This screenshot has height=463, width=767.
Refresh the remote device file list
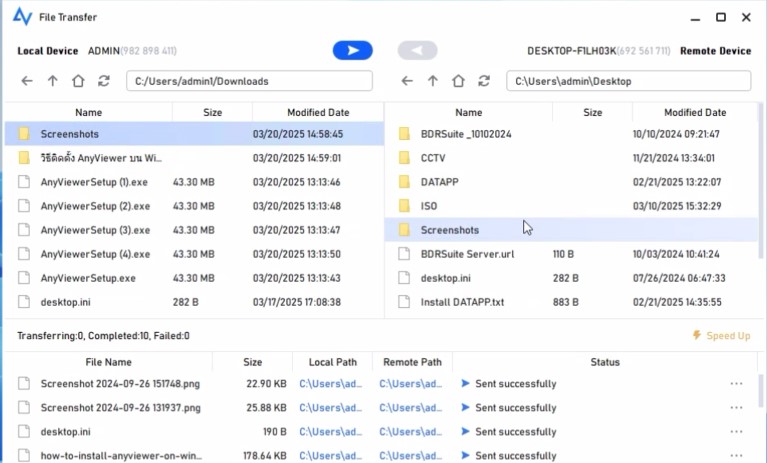tap(484, 81)
